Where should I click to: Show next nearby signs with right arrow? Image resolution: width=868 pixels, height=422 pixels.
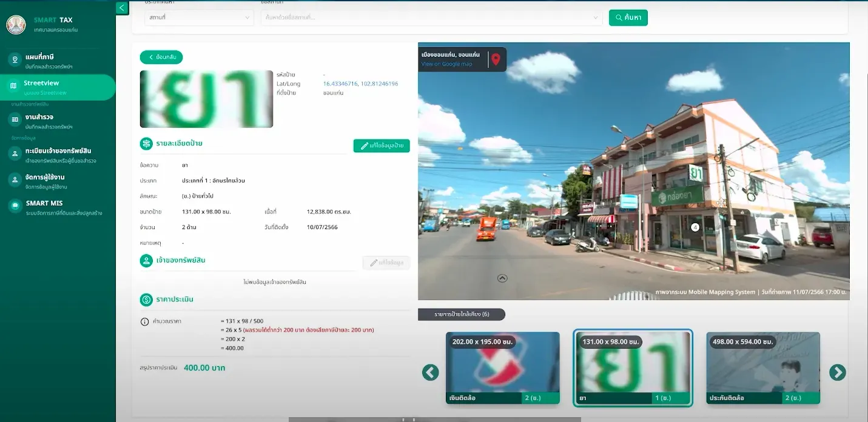(837, 372)
